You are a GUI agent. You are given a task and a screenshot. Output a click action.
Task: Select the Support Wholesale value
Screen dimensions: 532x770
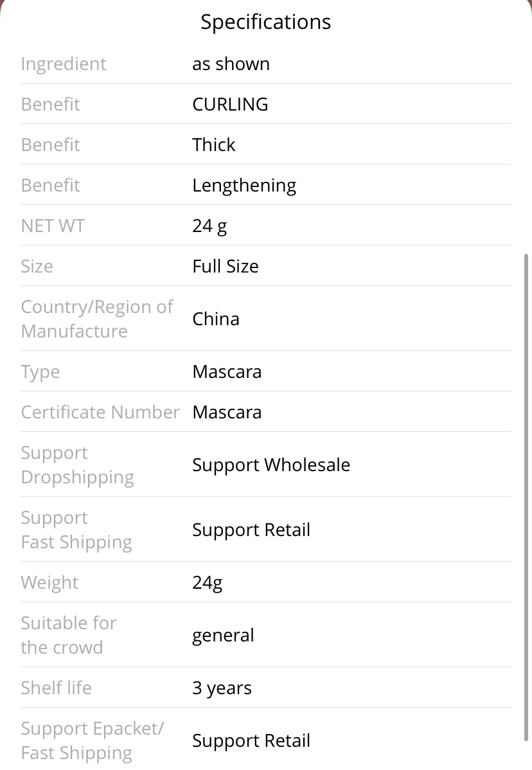point(271,465)
